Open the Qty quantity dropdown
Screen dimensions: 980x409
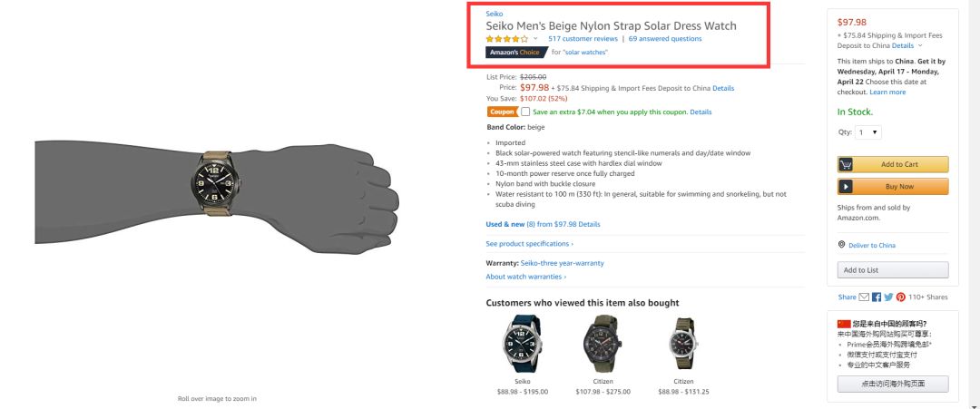tap(868, 132)
